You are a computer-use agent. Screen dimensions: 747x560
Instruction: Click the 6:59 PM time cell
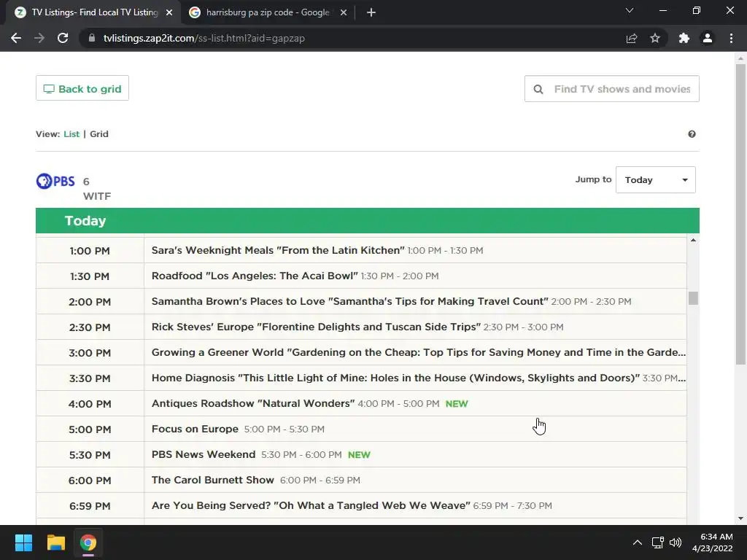pos(90,506)
